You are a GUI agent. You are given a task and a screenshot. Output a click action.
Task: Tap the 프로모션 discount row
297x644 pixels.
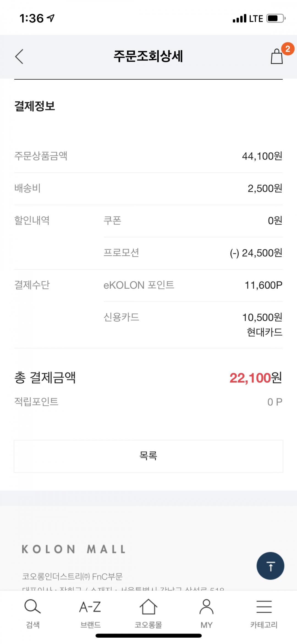pyautogui.click(x=193, y=253)
